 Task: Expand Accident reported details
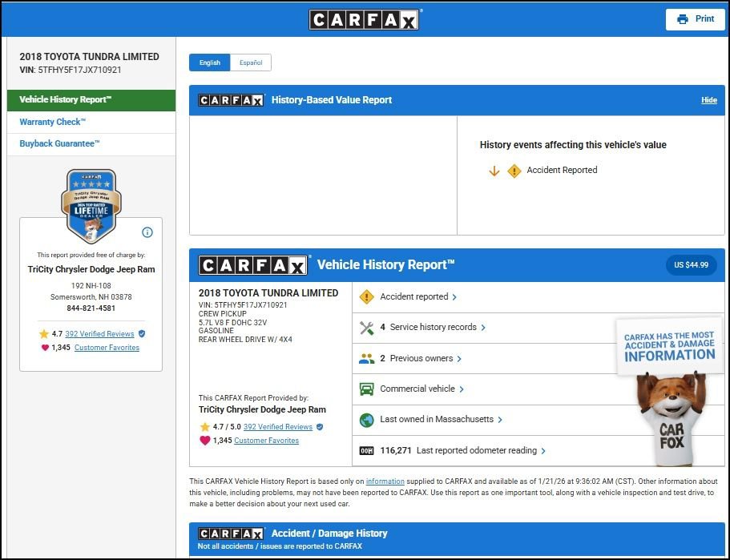418,297
